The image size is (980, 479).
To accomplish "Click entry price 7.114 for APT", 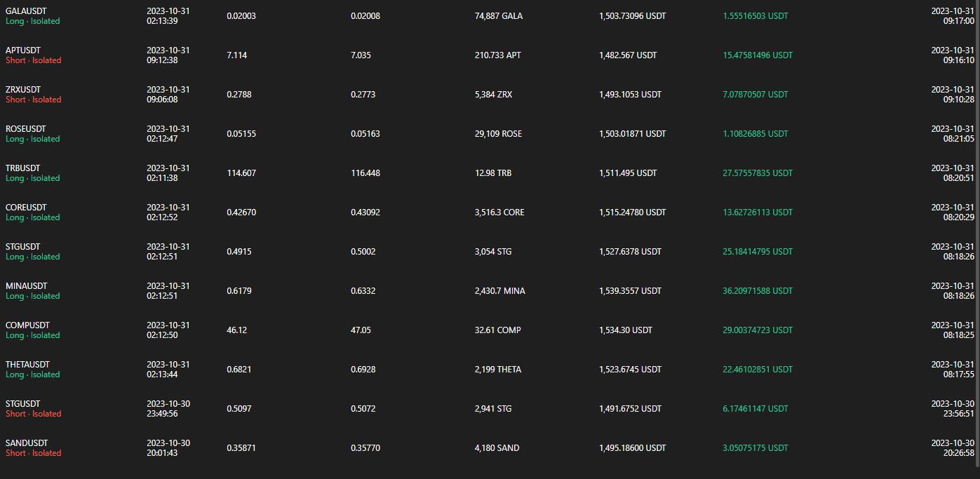I will tap(237, 55).
